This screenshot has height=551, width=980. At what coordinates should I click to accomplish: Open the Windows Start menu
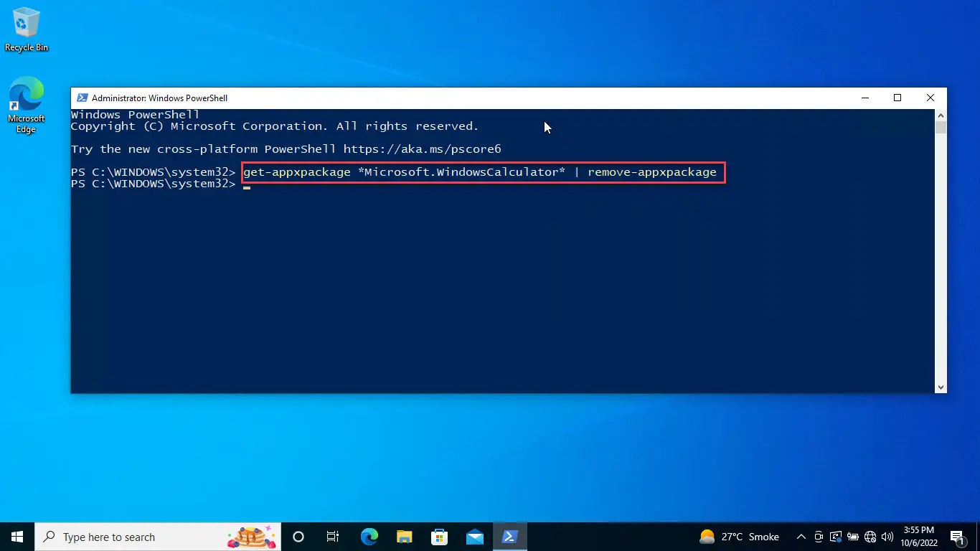pyautogui.click(x=17, y=537)
